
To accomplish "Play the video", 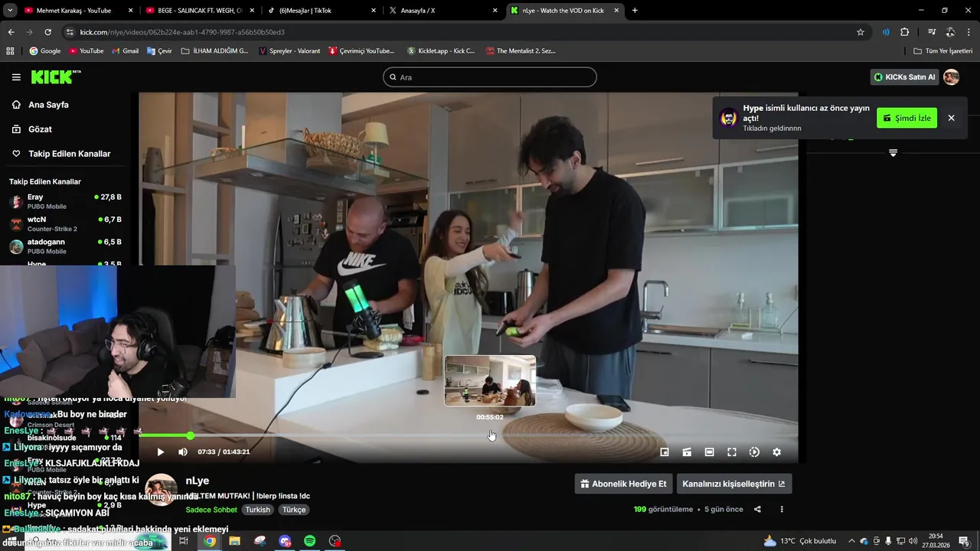I will point(161,452).
